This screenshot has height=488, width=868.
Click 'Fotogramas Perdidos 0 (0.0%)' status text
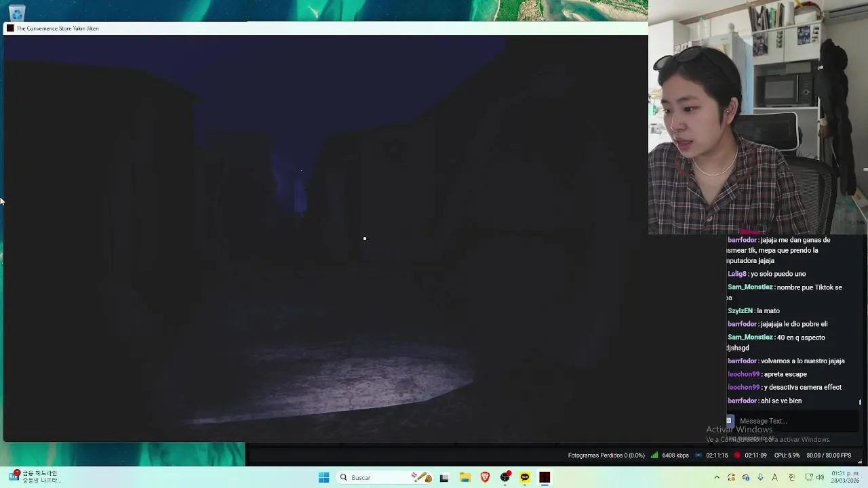pyautogui.click(x=606, y=455)
